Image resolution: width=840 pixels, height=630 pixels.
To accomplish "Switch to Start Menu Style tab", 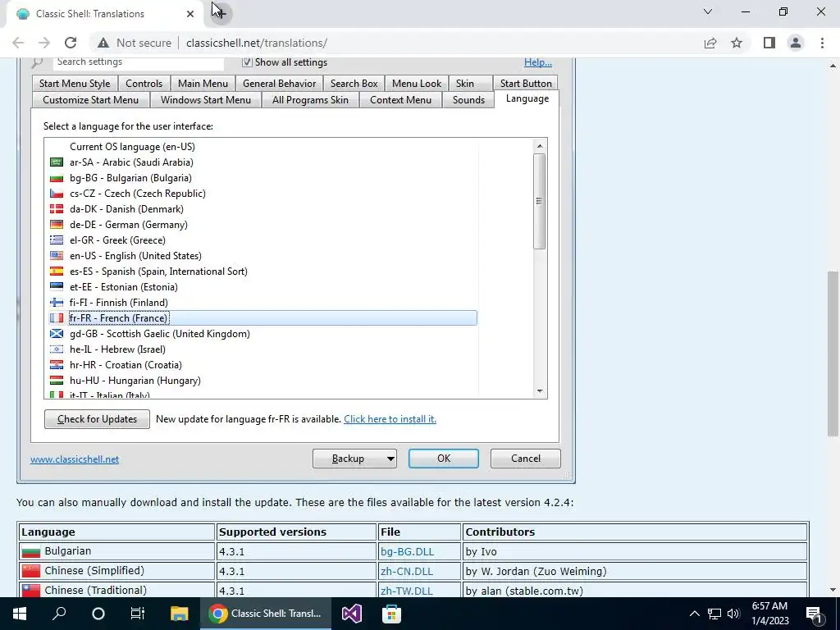I will click(75, 84).
